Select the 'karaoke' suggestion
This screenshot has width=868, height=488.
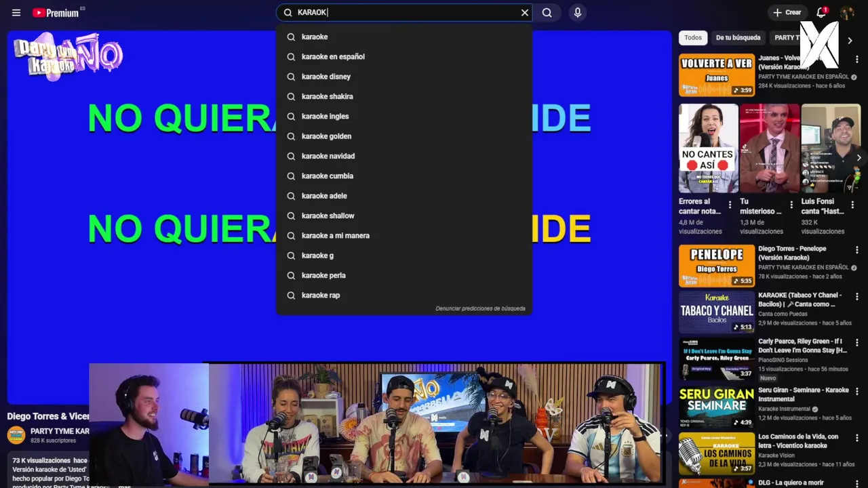(404, 37)
